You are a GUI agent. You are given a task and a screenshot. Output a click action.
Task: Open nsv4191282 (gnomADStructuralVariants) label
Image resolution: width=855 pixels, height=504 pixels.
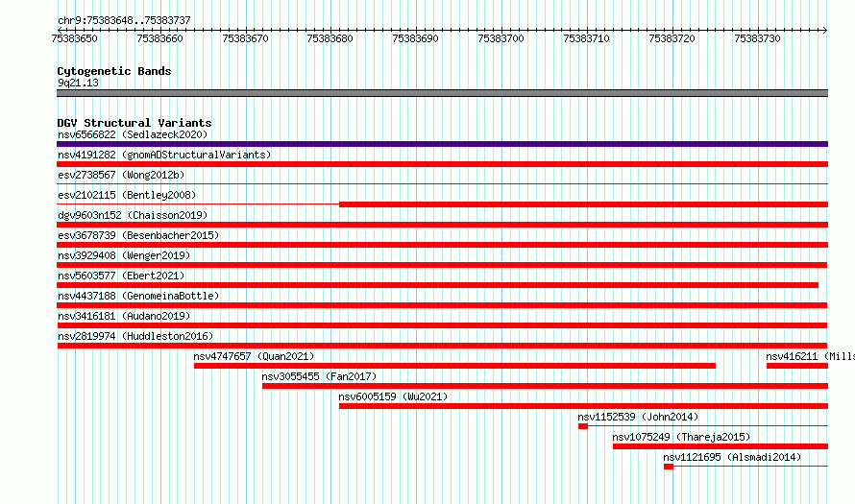coord(164,155)
